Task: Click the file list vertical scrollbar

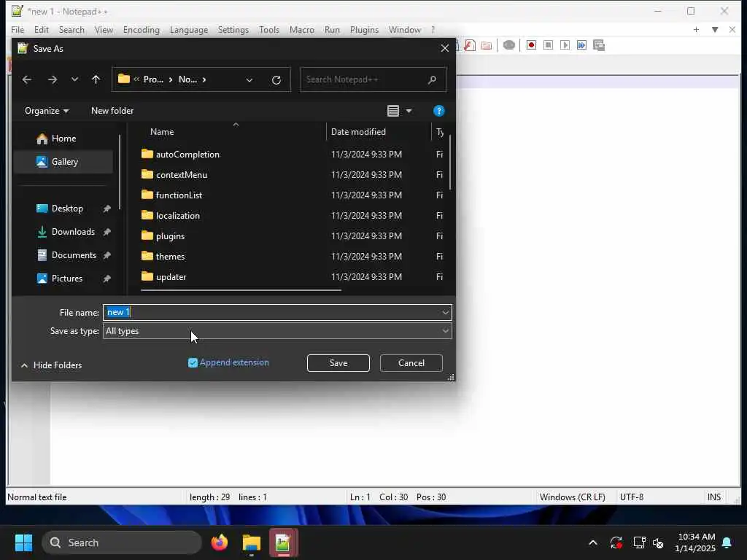Action: (449, 162)
